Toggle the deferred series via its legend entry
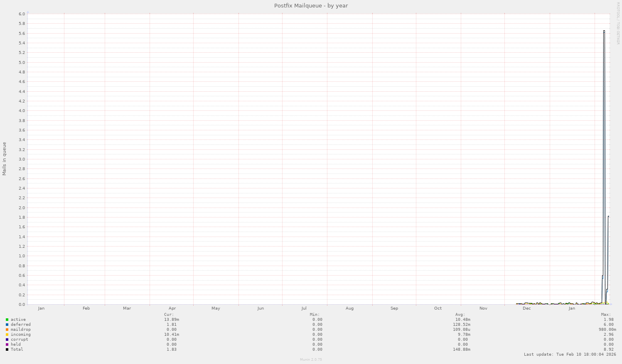Image resolution: width=622 pixels, height=364 pixels. pyautogui.click(x=21, y=324)
